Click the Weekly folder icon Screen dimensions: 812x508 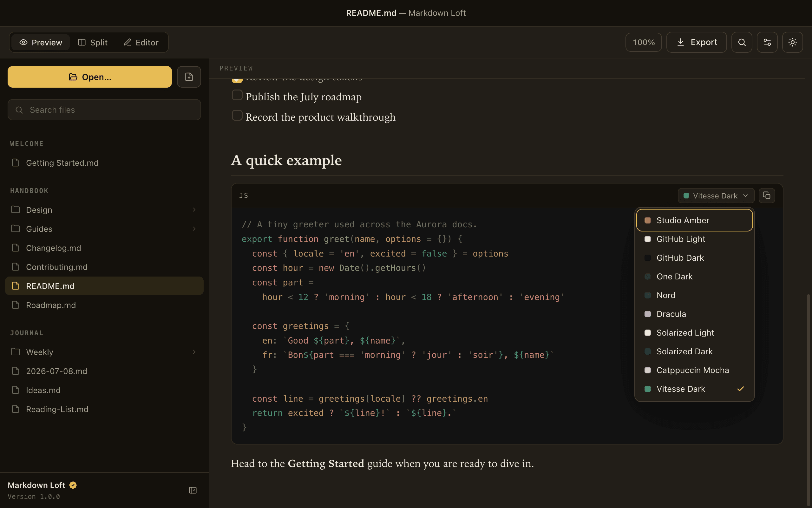point(16,352)
